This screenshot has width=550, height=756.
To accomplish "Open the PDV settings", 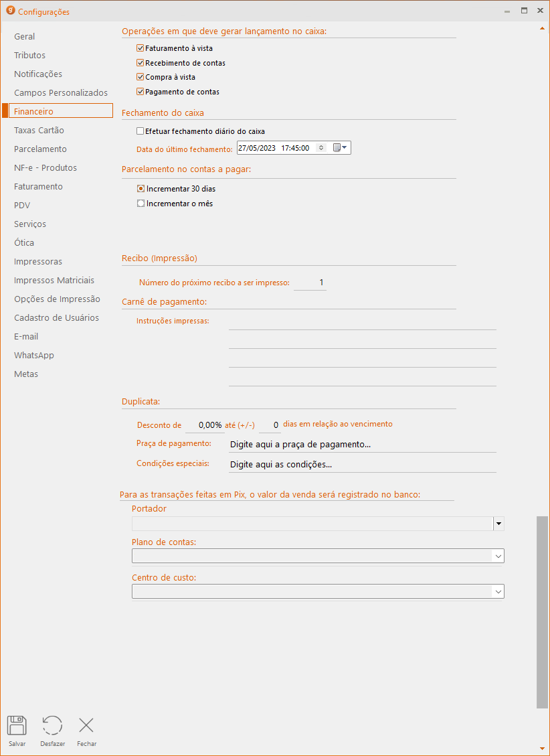I will 22,206.
